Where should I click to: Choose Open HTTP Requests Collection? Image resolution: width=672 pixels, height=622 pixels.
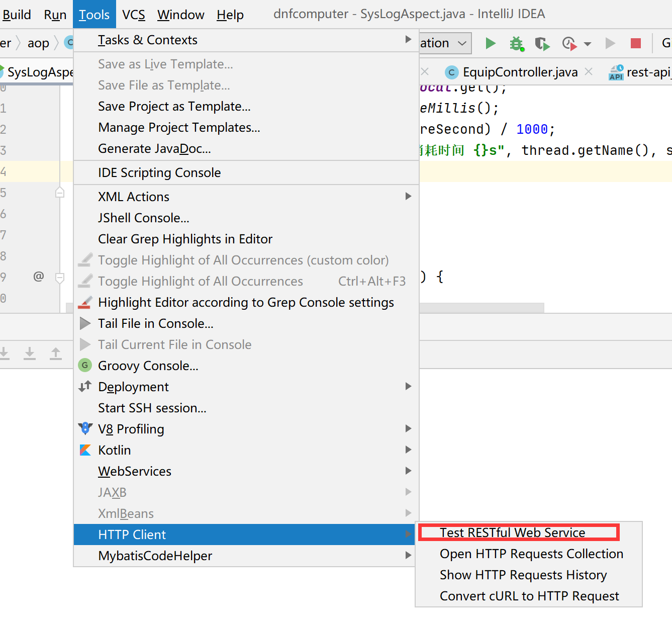pyautogui.click(x=529, y=554)
